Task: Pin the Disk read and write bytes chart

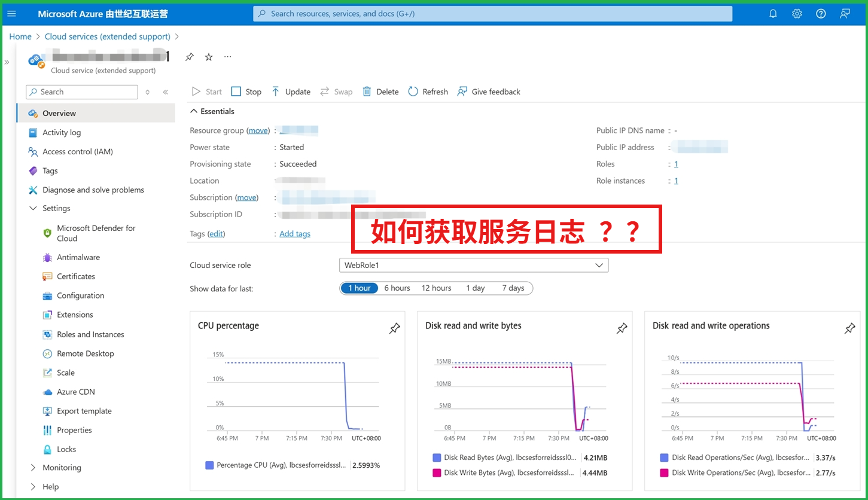Action: [x=622, y=328]
